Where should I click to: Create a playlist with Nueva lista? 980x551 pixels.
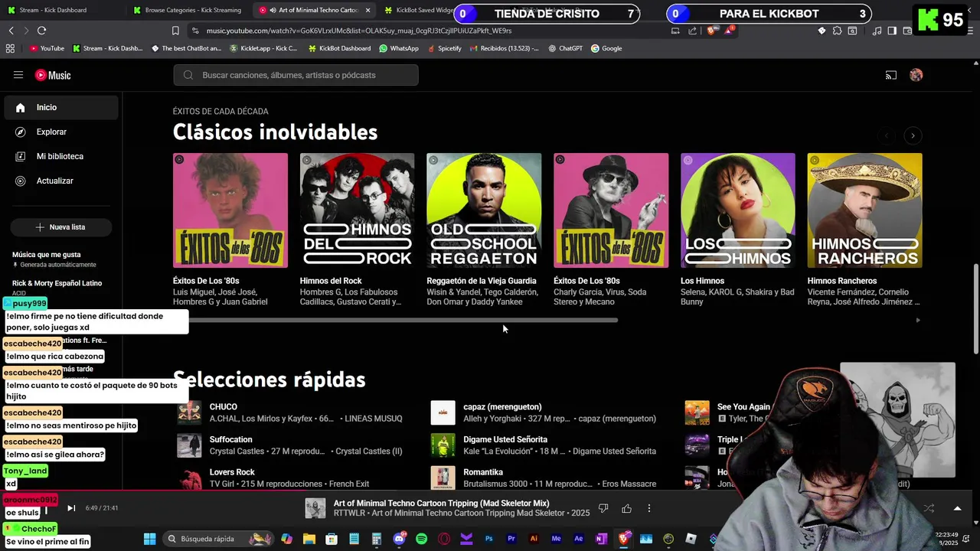60,227
